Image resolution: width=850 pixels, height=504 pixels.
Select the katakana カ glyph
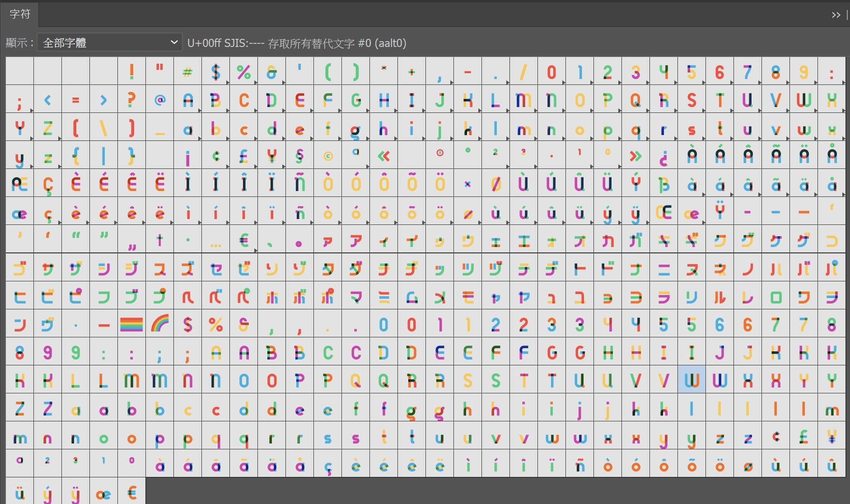(607, 239)
